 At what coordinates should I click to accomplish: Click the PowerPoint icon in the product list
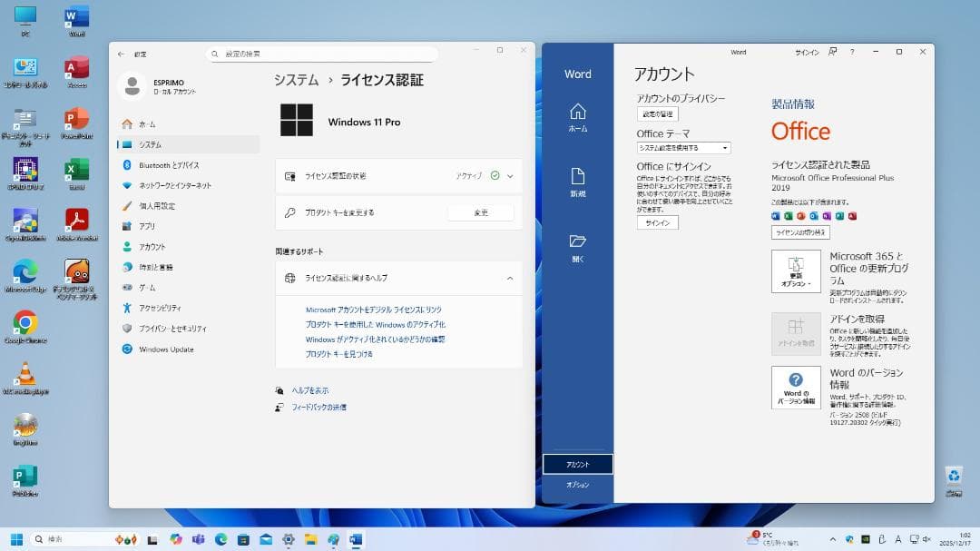pos(800,216)
